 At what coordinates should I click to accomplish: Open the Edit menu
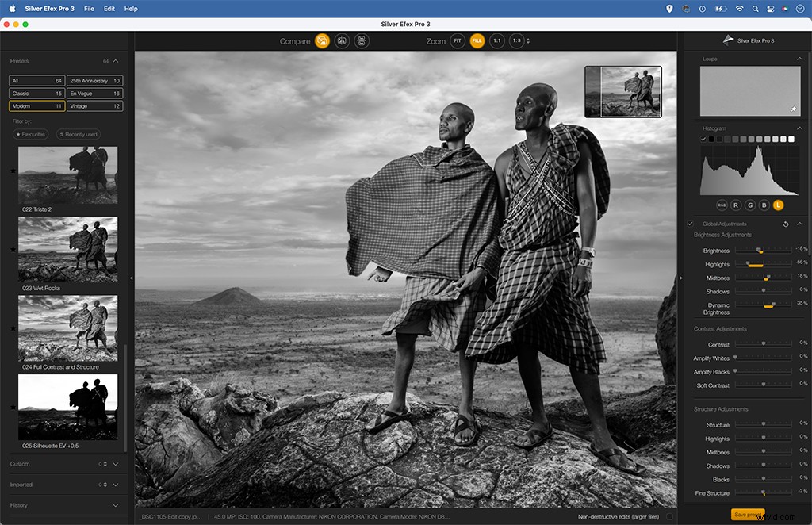(109, 9)
